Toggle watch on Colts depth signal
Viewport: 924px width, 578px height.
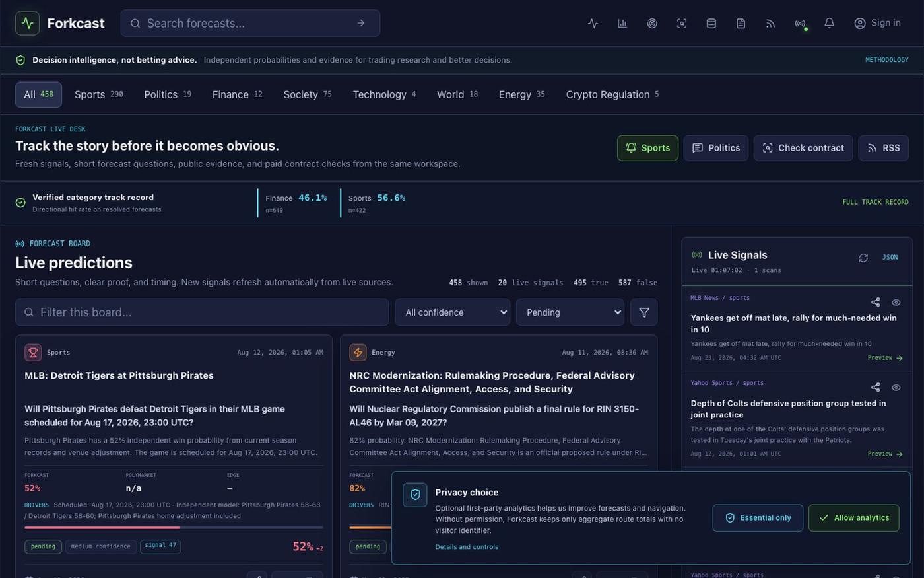click(x=896, y=387)
